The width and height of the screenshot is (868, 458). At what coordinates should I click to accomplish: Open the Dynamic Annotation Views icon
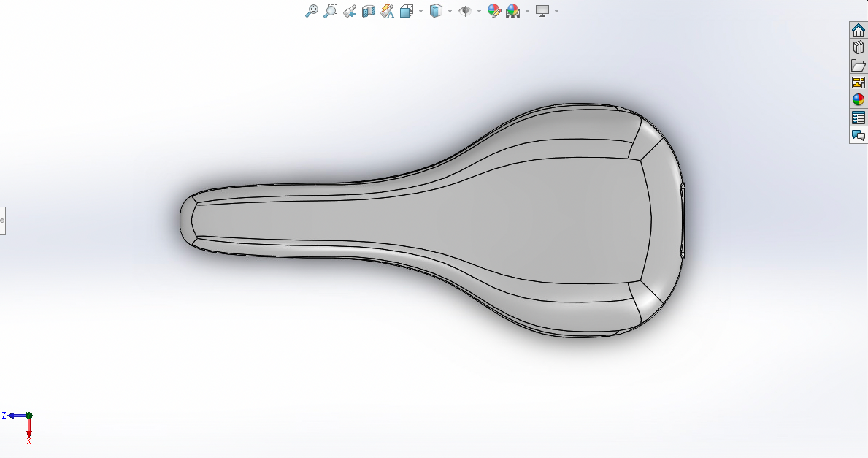387,11
